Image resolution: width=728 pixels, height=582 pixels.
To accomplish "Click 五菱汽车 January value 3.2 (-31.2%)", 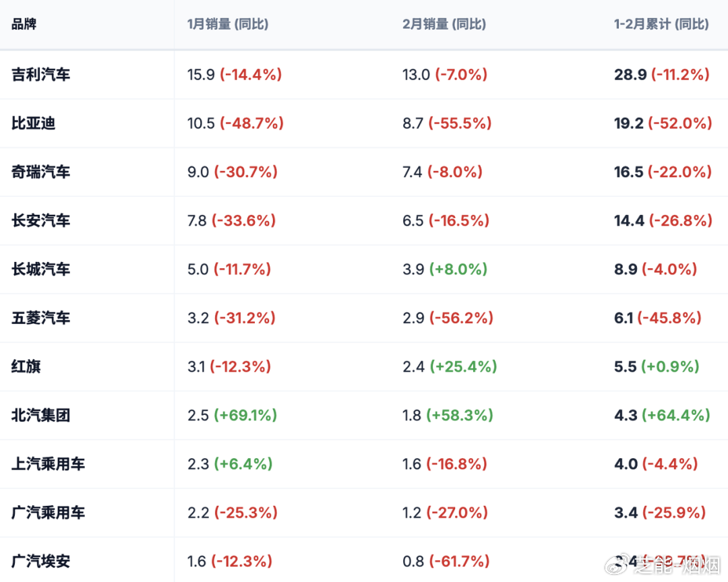I will click(231, 318).
